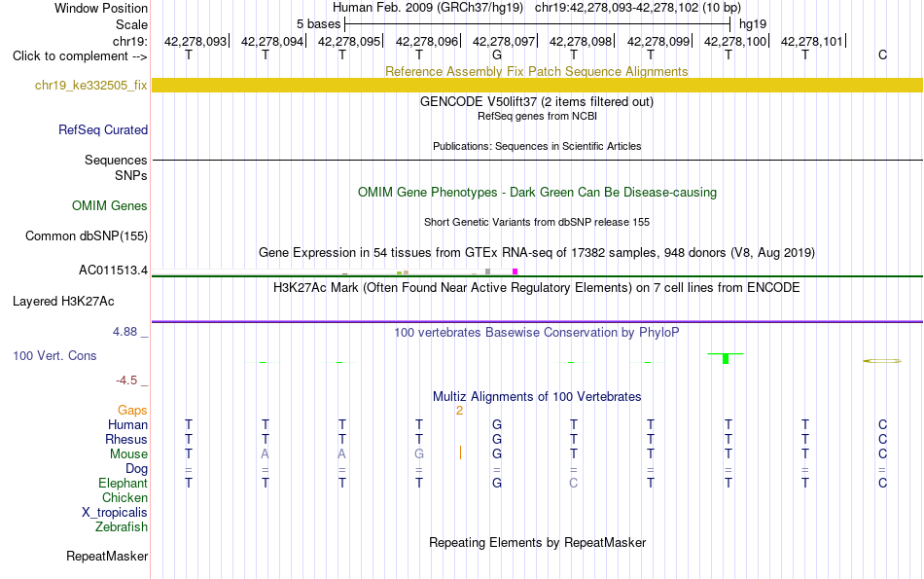Click the GTEx Gene Expression track title
924x579 pixels.
coord(537,252)
